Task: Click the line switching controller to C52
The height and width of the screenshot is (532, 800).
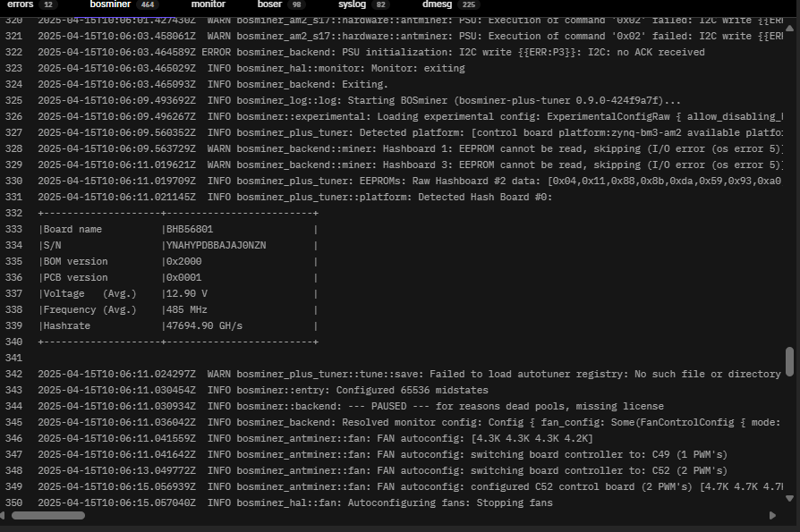Action: (383, 471)
